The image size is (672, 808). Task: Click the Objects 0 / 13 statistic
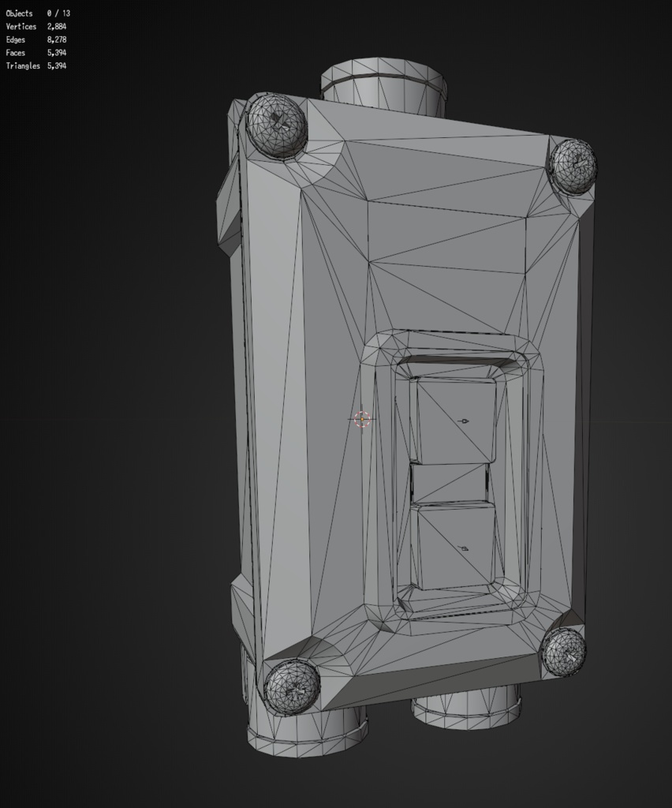click(x=38, y=13)
